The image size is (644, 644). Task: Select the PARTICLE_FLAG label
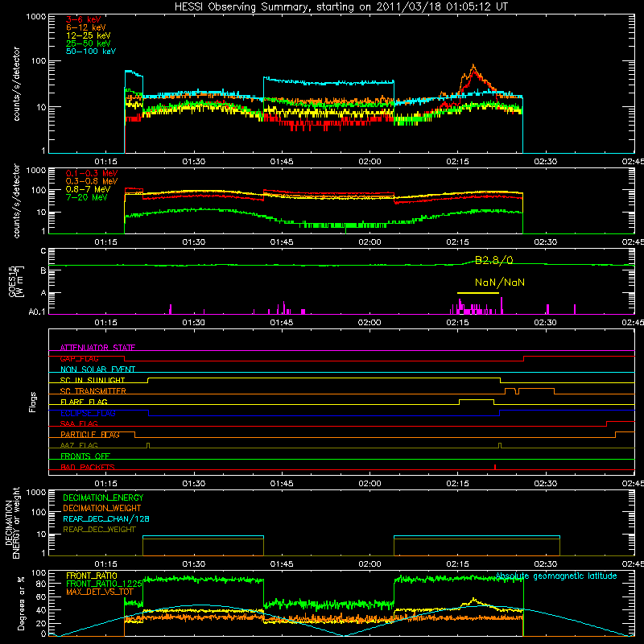coord(90,435)
